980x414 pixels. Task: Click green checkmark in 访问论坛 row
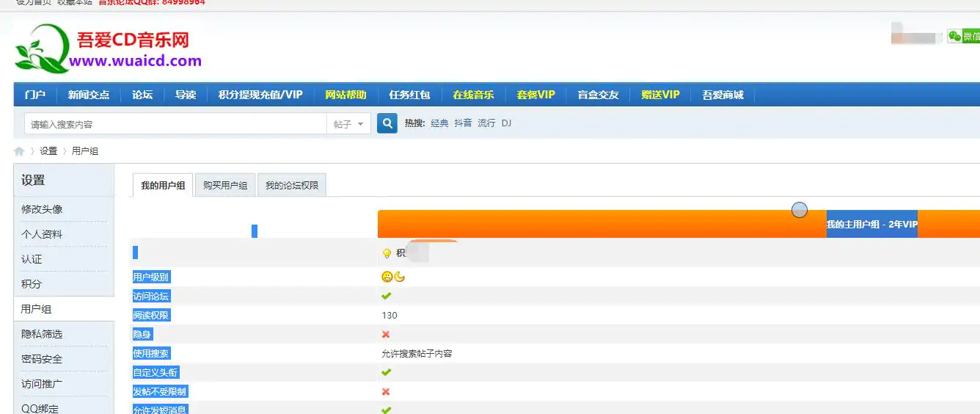pyautogui.click(x=387, y=296)
